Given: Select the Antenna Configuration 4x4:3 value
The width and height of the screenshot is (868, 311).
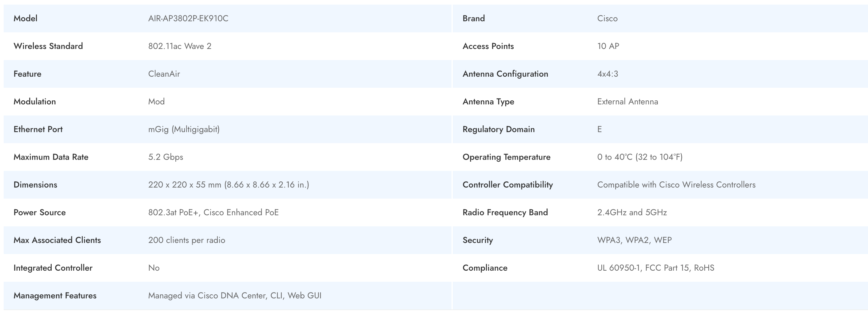Looking at the screenshot, I should [607, 74].
